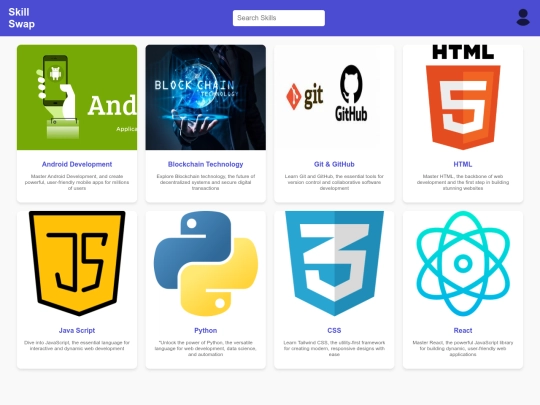Open the Android Development card image
The height and width of the screenshot is (405, 540).
[77, 97]
